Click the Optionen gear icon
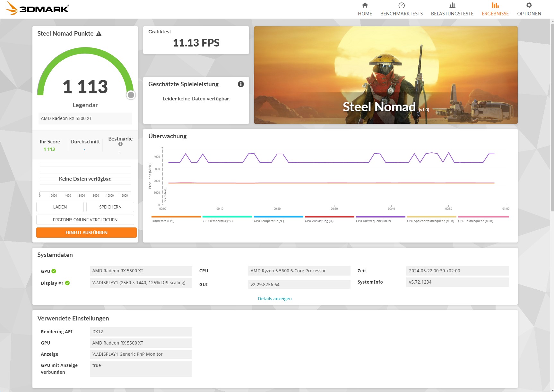The image size is (554, 392). point(529,5)
